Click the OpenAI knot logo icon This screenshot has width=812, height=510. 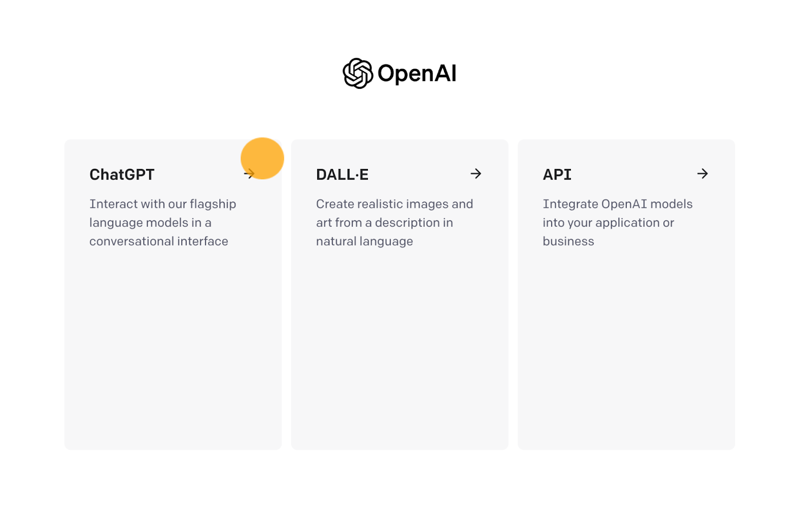(x=358, y=74)
